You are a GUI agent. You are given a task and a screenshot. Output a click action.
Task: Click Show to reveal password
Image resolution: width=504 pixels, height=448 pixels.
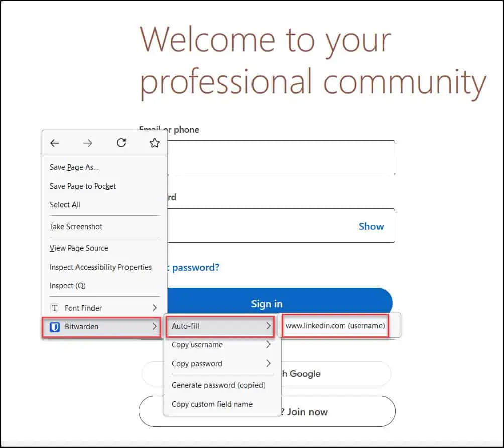coord(371,226)
